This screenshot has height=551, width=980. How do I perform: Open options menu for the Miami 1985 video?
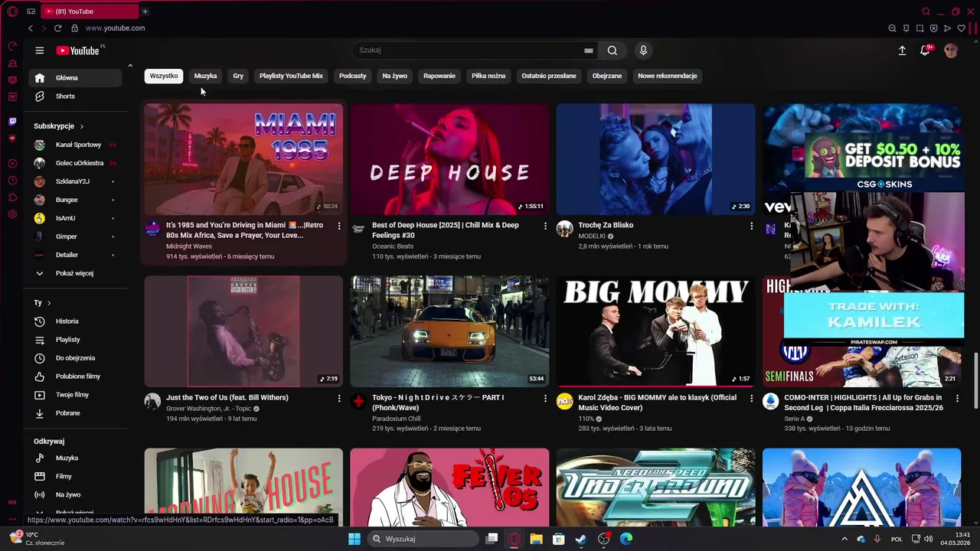coord(339,227)
